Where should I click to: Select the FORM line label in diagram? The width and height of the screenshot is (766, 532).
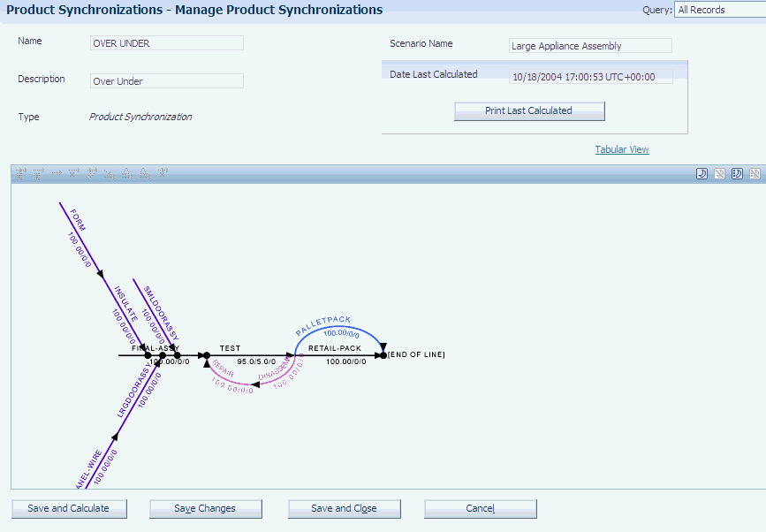click(x=78, y=220)
